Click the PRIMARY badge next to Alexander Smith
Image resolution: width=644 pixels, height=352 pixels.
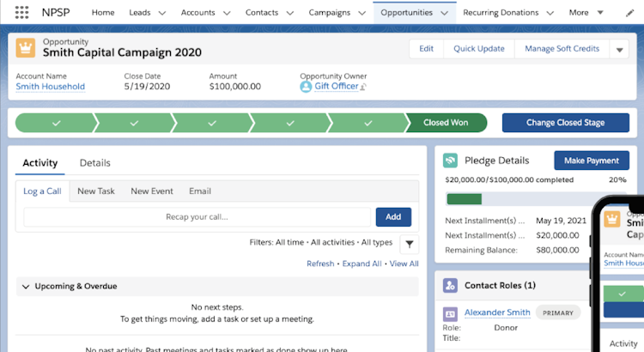558,313
